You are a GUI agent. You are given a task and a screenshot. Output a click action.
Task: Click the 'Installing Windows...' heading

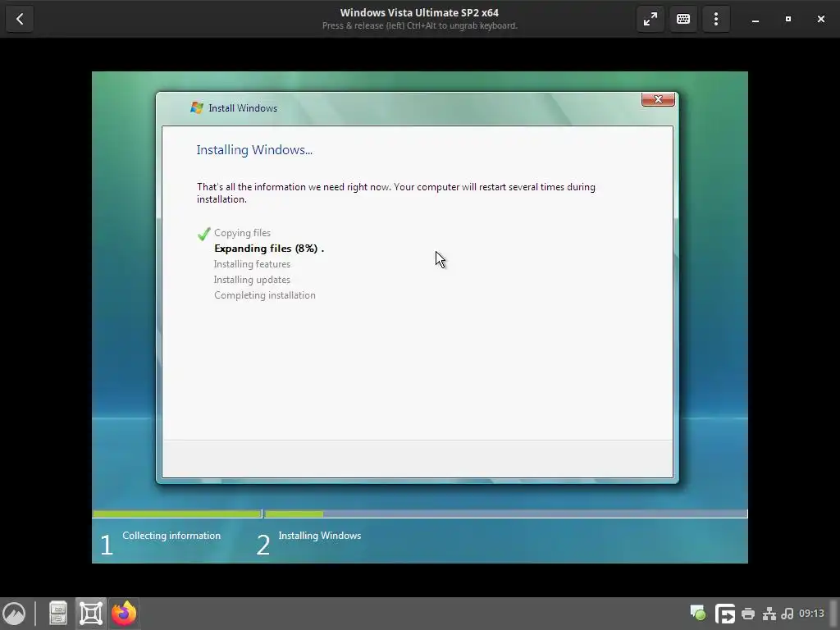click(x=254, y=150)
